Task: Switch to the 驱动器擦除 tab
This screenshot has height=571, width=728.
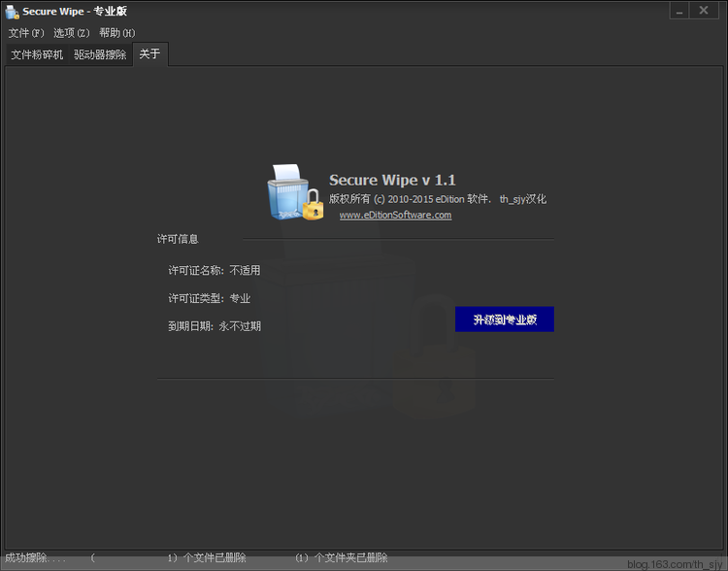Action: [x=100, y=54]
